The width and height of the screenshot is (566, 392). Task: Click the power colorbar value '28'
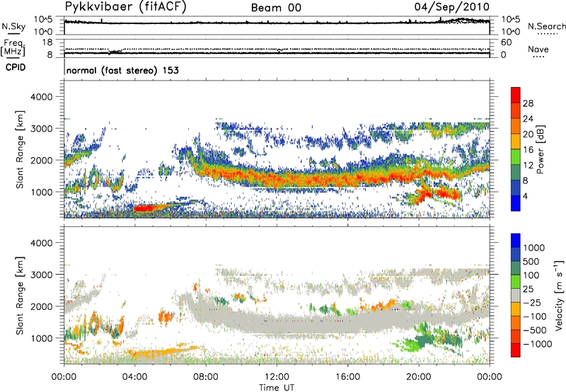[528, 103]
